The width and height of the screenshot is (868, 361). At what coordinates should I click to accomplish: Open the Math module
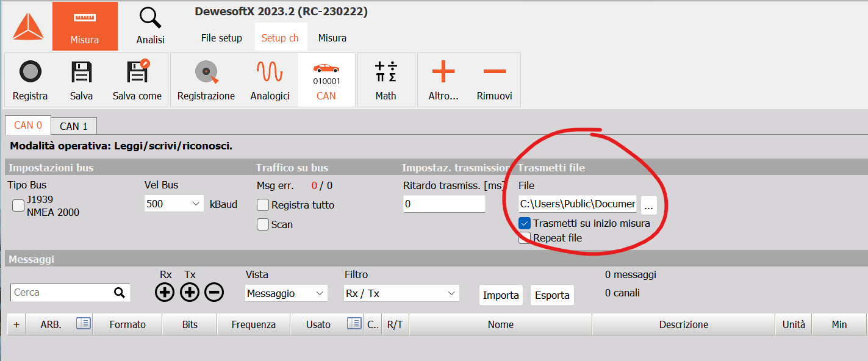(386, 80)
